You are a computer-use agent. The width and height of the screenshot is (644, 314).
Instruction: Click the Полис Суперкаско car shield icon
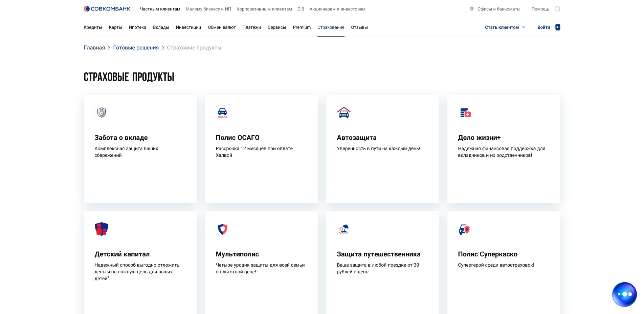464,229
